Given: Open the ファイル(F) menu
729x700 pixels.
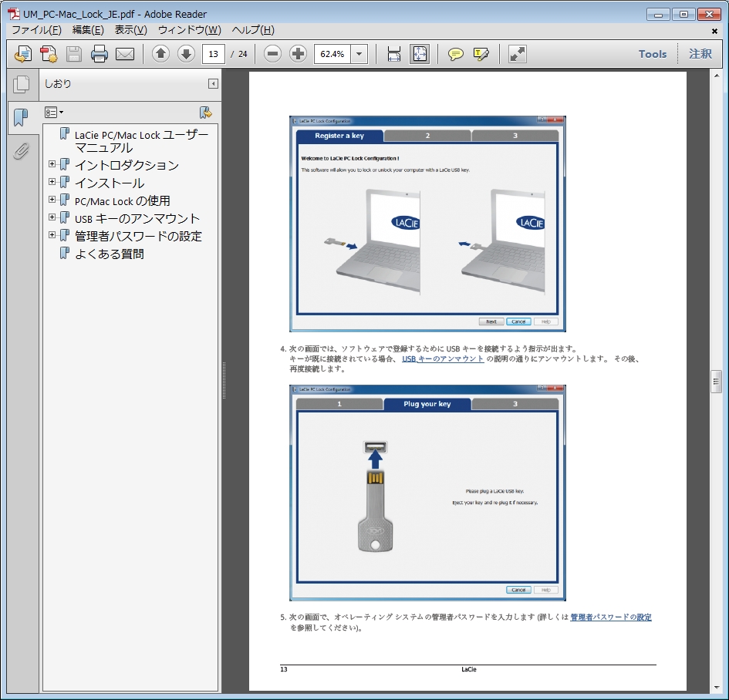Looking at the screenshot, I should 36,30.
